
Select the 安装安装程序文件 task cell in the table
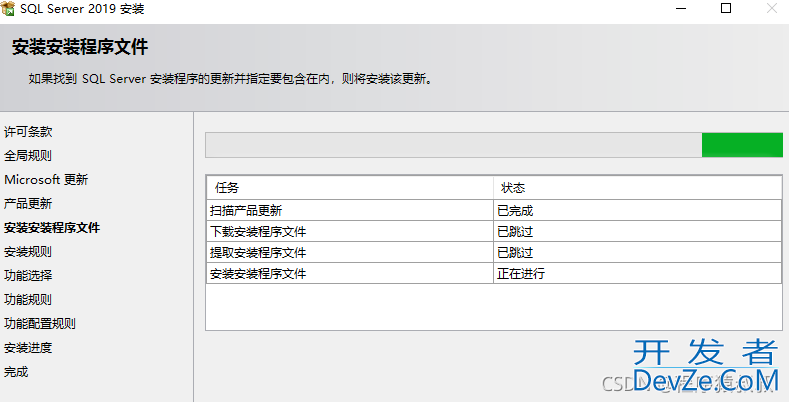(350, 274)
